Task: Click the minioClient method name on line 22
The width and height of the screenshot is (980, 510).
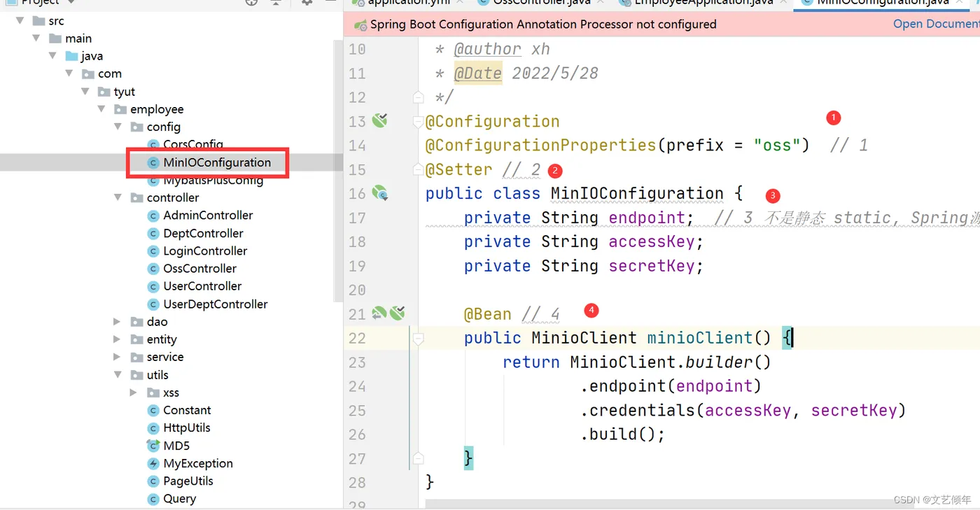Action: pos(700,338)
